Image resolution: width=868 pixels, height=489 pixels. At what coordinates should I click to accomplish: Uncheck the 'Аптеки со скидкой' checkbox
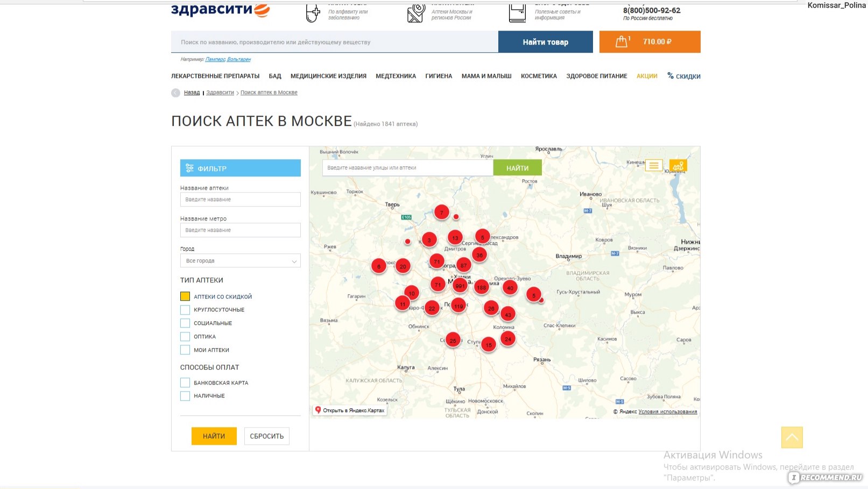tap(185, 296)
